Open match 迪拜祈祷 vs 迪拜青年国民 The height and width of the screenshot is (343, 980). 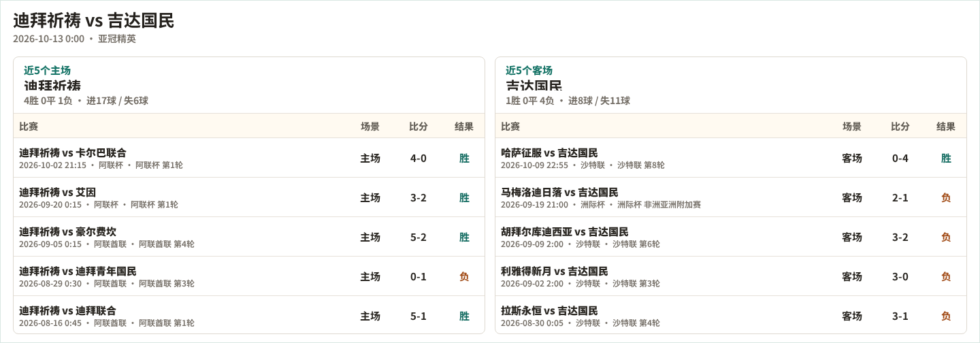pos(78,271)
